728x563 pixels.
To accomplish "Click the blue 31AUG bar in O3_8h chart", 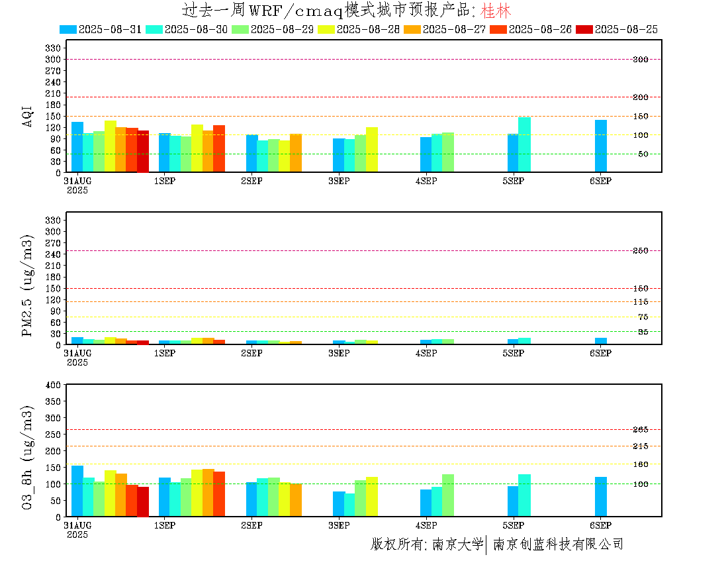I will [77, 491].
